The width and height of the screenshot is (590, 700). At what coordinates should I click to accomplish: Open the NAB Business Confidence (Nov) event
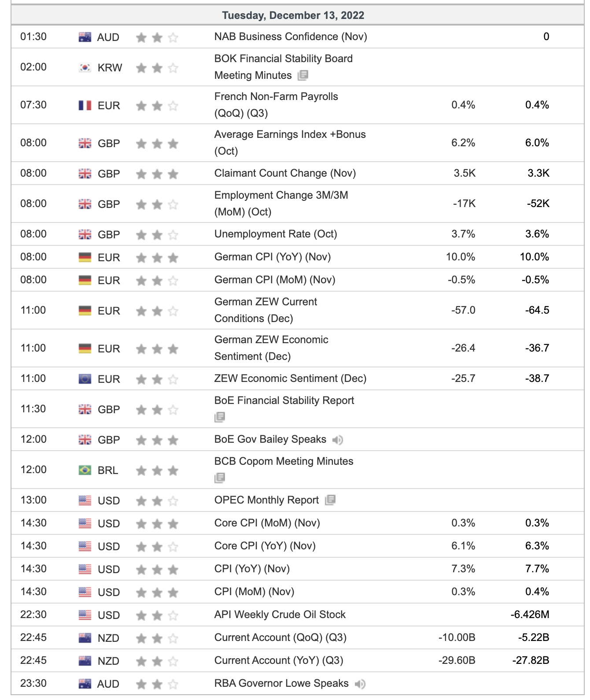291,37
